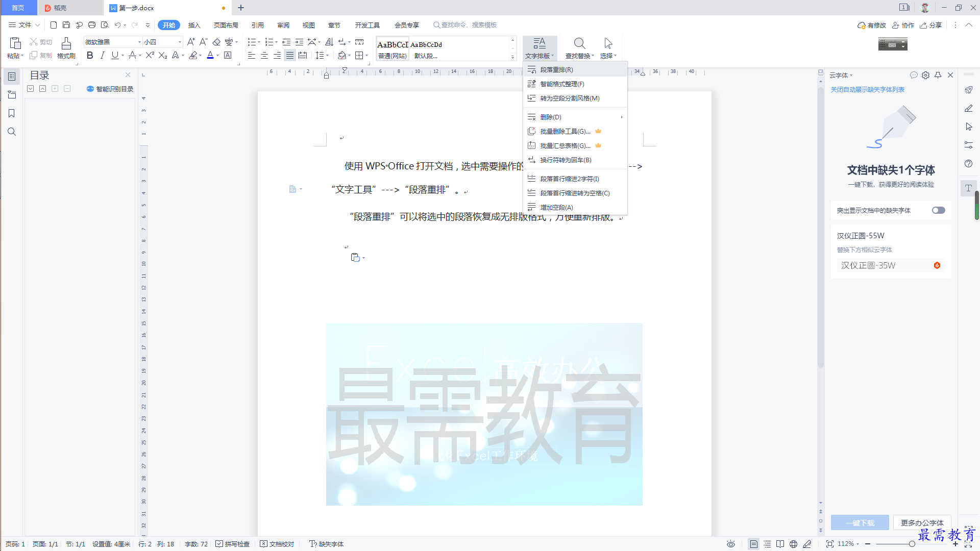This screenshot has height=551, width=980.
Task: Pin the cloud font panel
Action: 938,75
